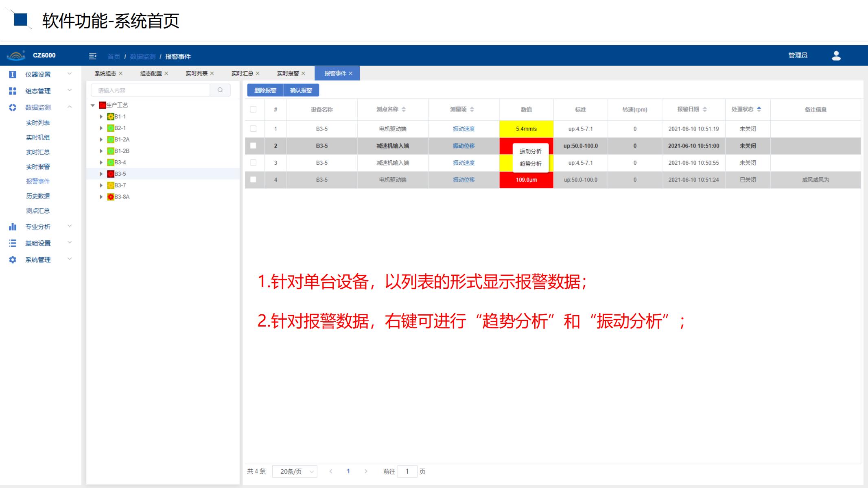Open 系统管理 via its gear icon
This screenshot has width=868, height=488.
[13, 259]
